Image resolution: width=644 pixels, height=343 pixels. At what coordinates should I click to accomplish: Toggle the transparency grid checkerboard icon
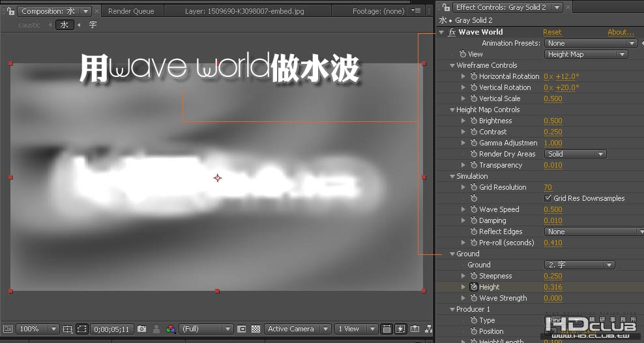point(256,329)
